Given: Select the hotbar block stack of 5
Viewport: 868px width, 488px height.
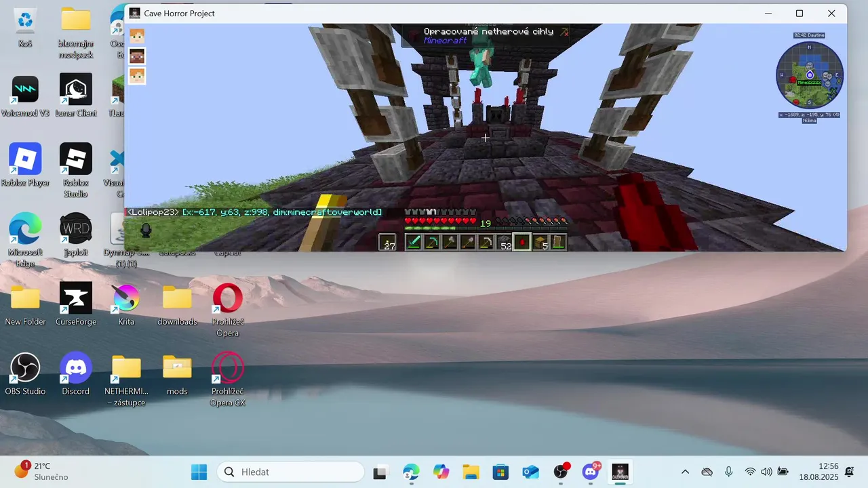Looking at the screenshot, I should [x=540, y=242].
